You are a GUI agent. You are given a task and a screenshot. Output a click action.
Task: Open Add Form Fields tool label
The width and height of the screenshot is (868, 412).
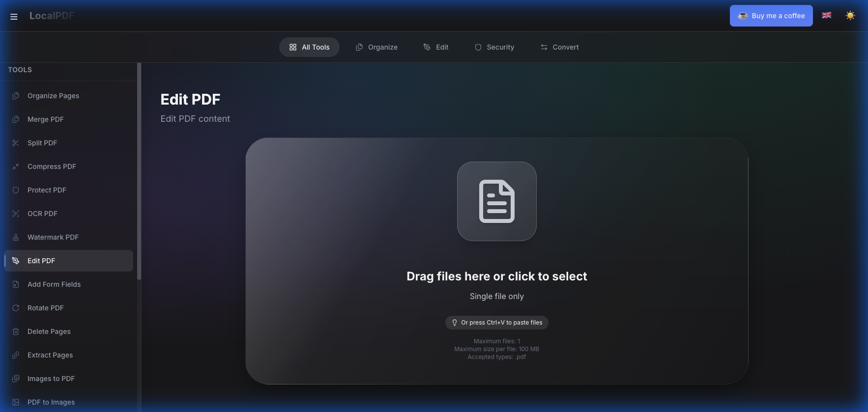[x=54, y=284]
